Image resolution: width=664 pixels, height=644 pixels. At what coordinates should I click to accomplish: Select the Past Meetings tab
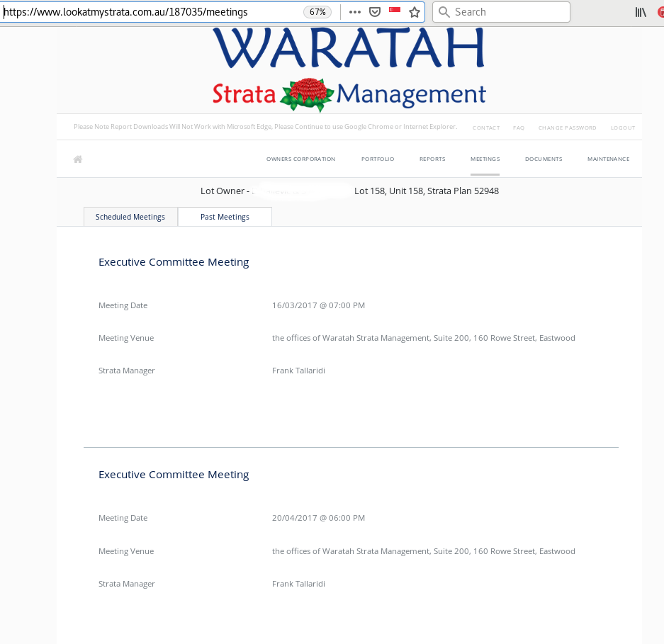click(x=225, y=217)
